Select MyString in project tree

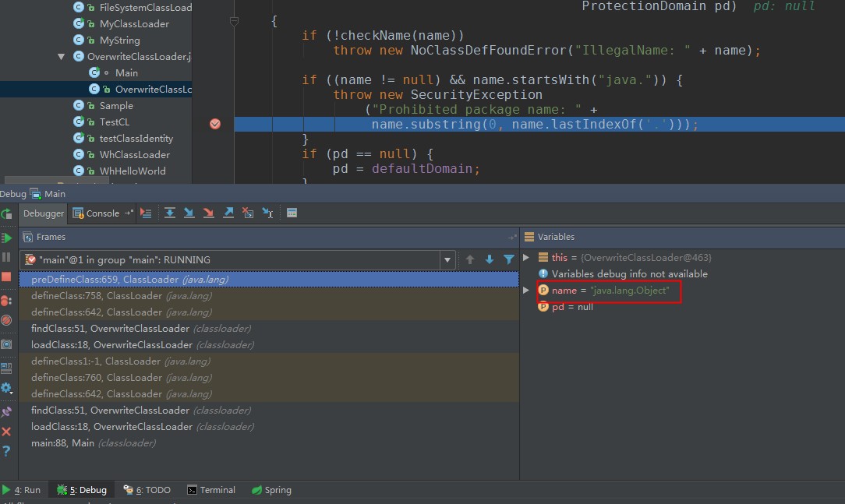pyautogui.click(x=119, y=41)
